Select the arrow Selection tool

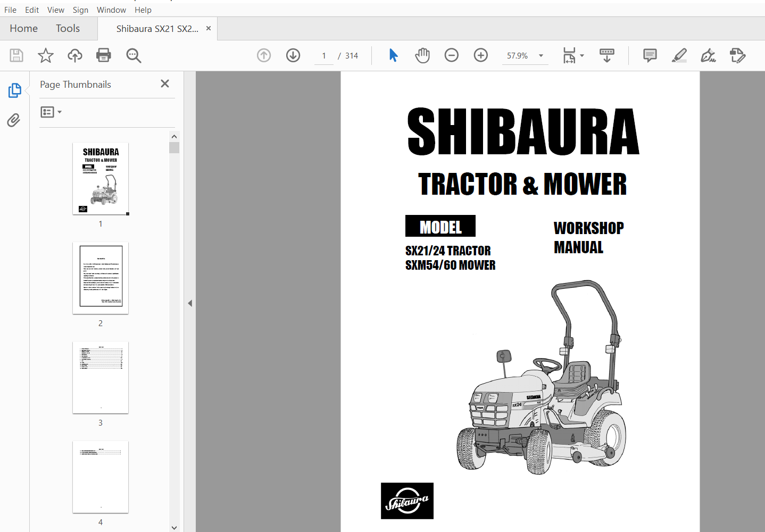point(394,55)
